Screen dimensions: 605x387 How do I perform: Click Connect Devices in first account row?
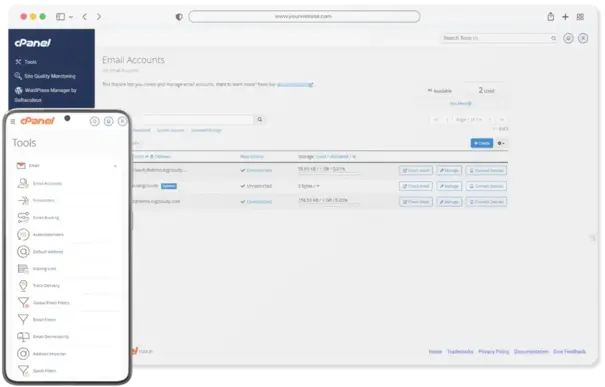pos(486,170)
